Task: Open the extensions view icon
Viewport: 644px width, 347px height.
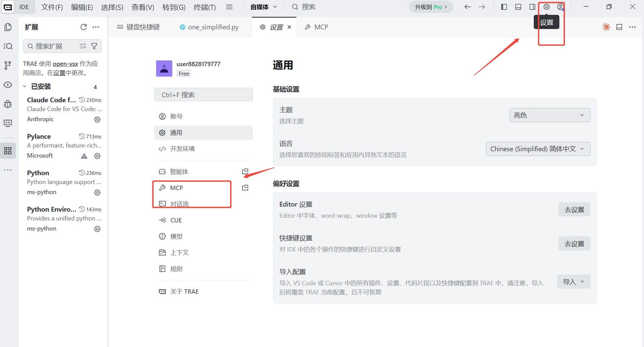Action: (8, 151)
